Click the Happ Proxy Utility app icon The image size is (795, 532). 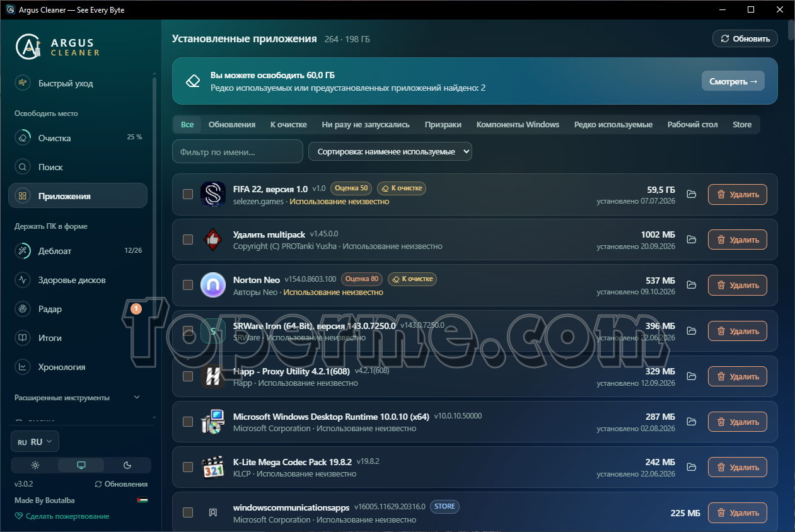213,376
